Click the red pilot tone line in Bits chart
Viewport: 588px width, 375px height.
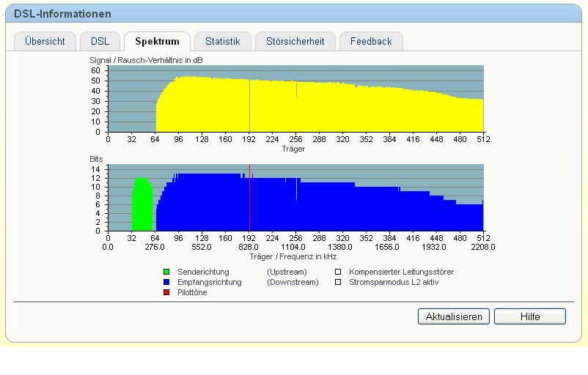coord(250,198)
